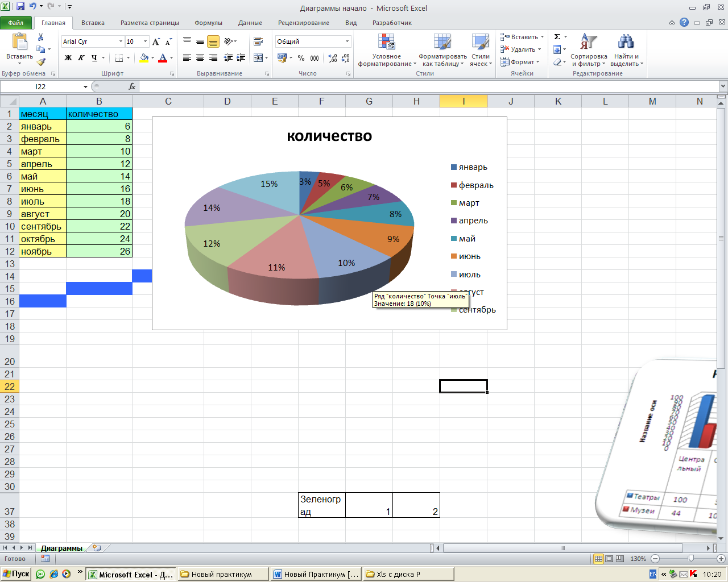Click the font color A icon
This screenshot has height=582, width=728.
click(163, 58)
